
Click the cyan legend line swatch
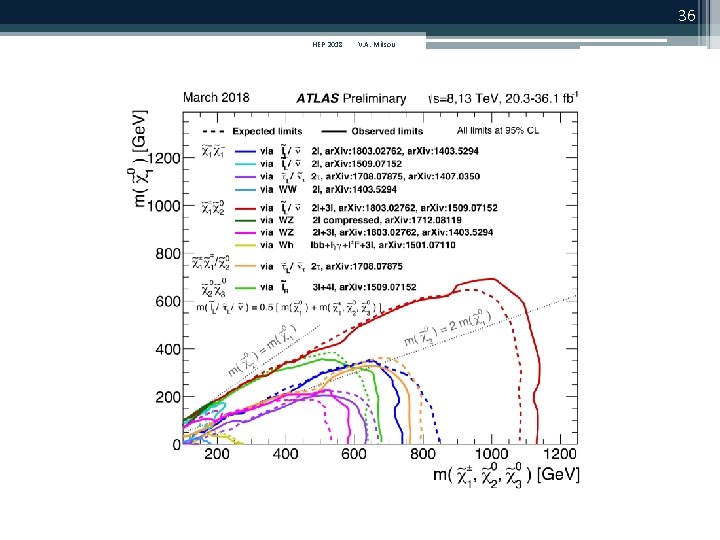click(x=245, y=164)
